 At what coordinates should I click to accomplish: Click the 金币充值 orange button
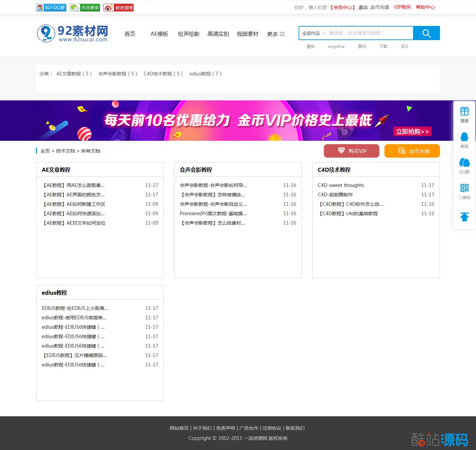tap(412, 151)
